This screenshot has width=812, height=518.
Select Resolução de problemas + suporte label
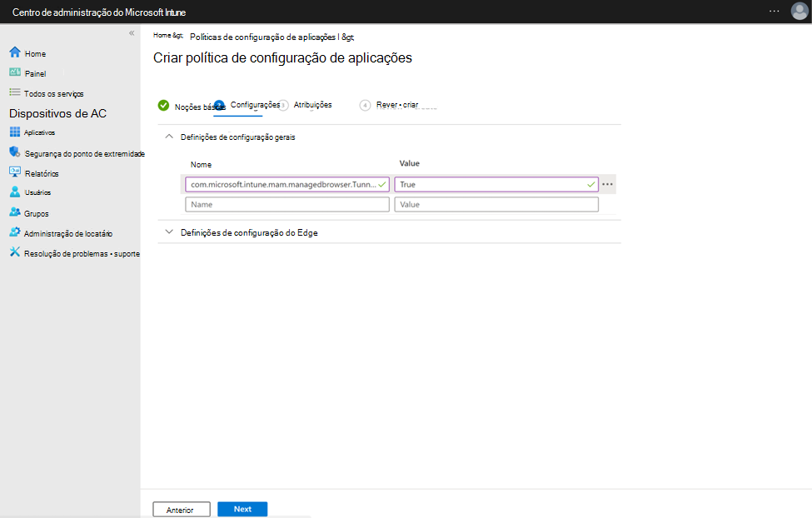click(x=82, y=254)
